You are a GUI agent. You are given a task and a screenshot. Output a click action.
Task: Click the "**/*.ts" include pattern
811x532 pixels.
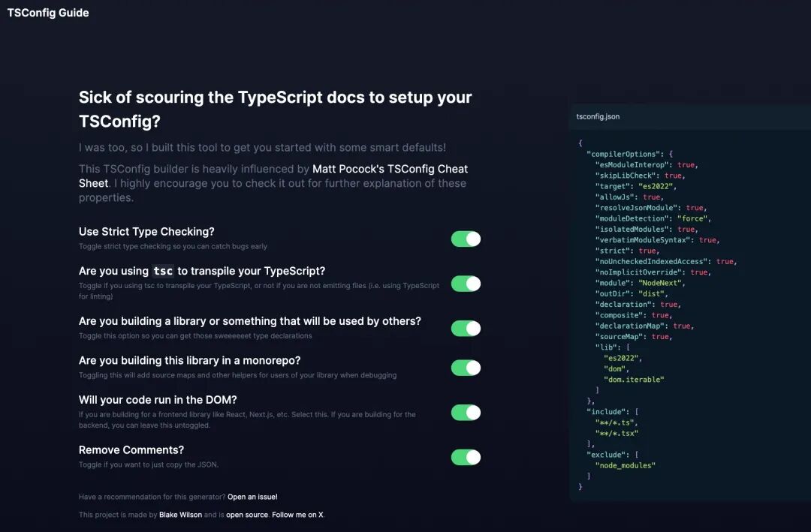click(x=616, y=422)
